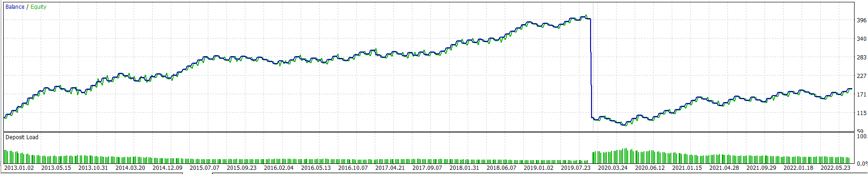Click the 2015.09.23 date label
The width and height of the screenshot is (868, 174).
(242, 168)
